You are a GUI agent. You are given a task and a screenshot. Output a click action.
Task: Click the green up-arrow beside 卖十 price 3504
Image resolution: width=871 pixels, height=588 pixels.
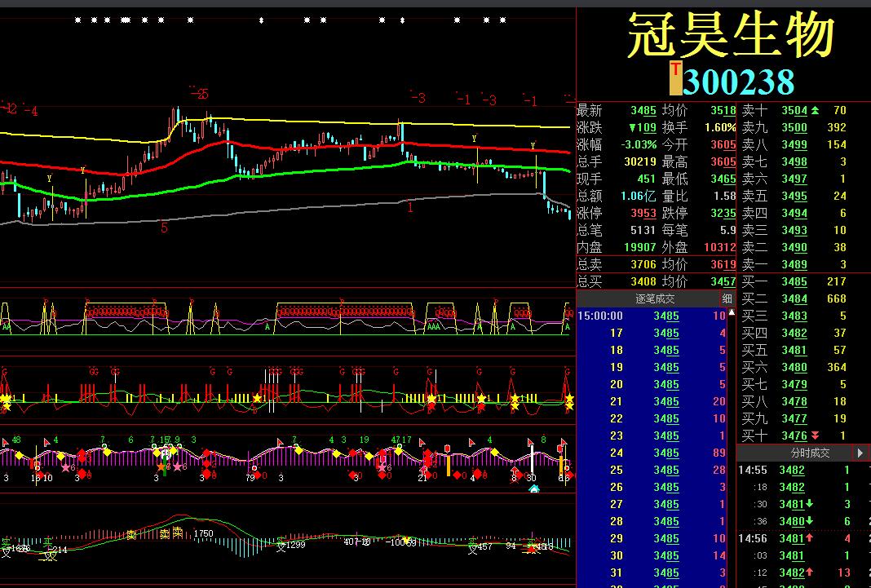point(815,110)
